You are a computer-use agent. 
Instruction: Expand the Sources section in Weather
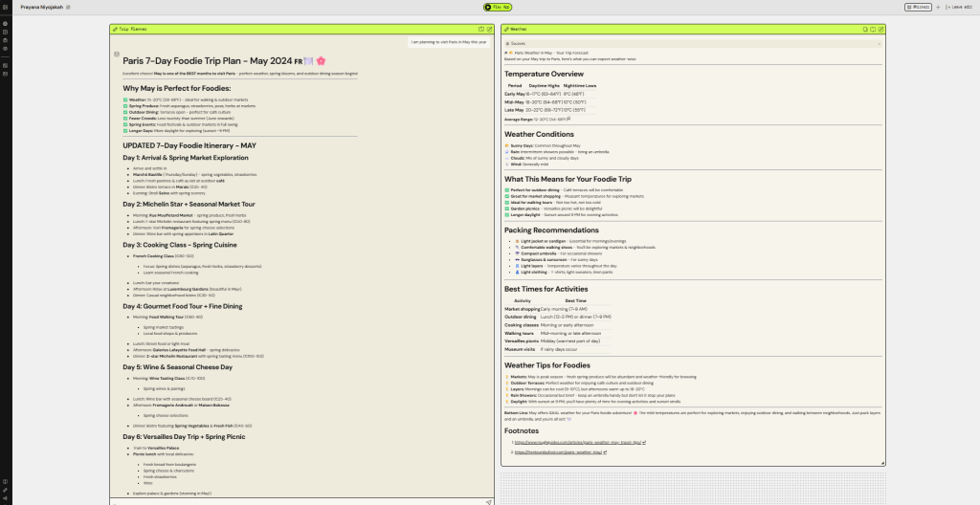[x=522, y=43]
